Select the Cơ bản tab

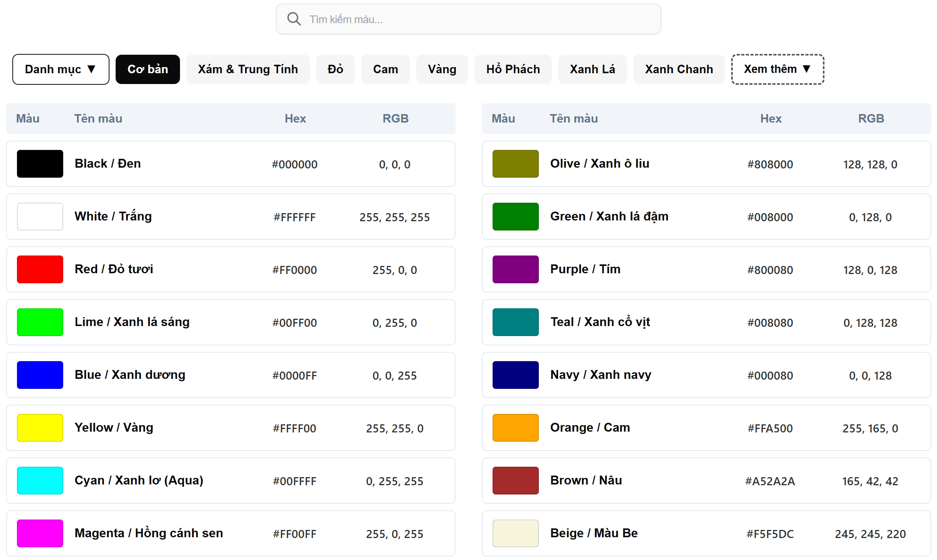point(148,69)
